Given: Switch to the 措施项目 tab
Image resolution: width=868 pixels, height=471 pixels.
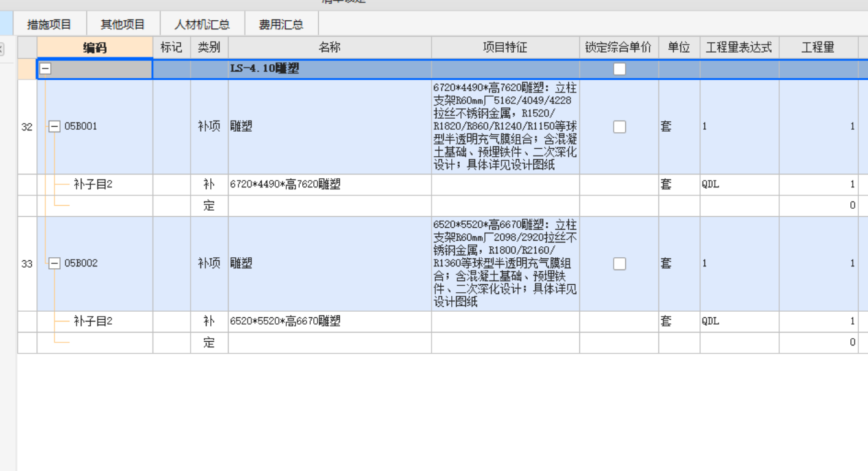Looking at the screenshot, I should [50, 24].
